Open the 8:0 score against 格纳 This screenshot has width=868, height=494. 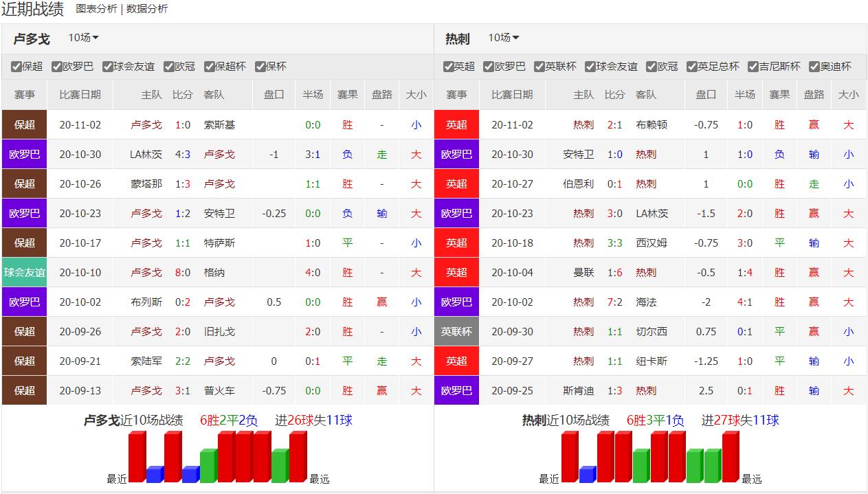[x=182, y=273]
